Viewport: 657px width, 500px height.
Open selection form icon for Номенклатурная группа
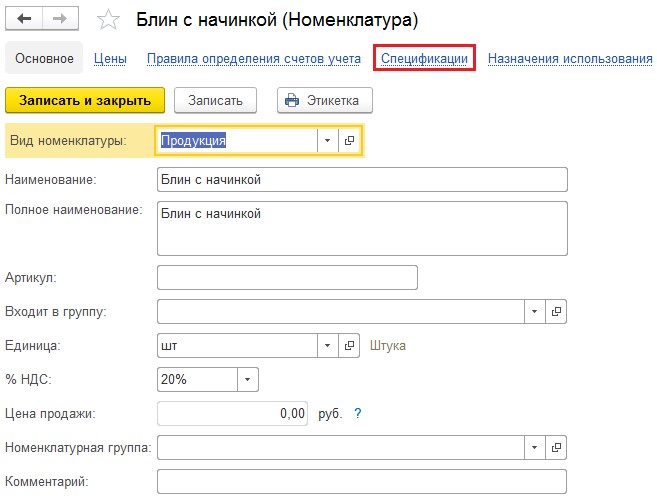click(557, 447)
